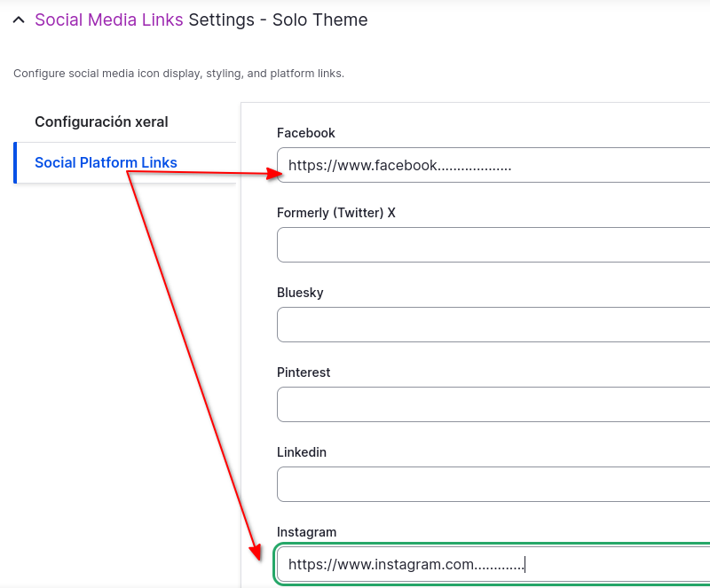Click into the Bluesky link field
This screenshot has height=588, width=710.
pyautogui.click(x=493, y=325)
